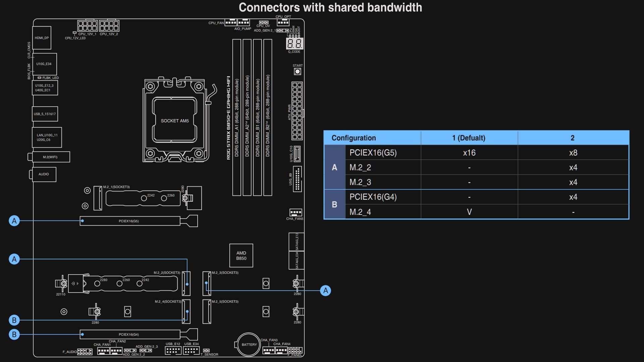The image size is (644, 362).
Task: Click the "1 (Defualt)" column header
Action: pyautogui.click(x=469, y=138)
